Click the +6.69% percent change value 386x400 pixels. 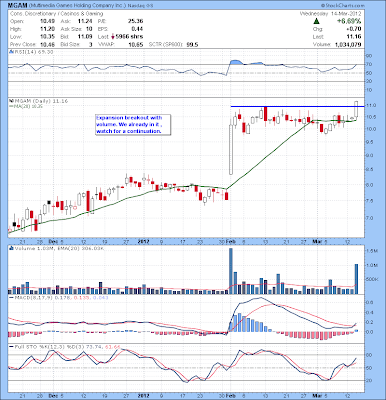pos(348,21)
